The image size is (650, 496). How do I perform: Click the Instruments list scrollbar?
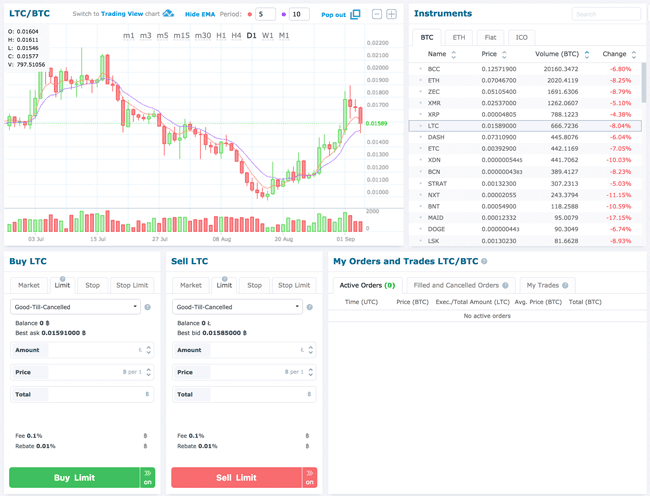click(x=643, y=82)
